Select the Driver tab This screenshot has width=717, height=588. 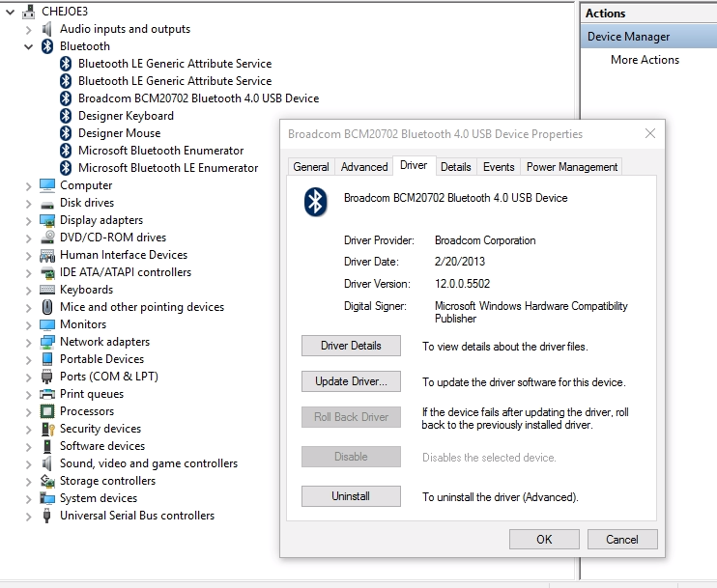point(414,165)
